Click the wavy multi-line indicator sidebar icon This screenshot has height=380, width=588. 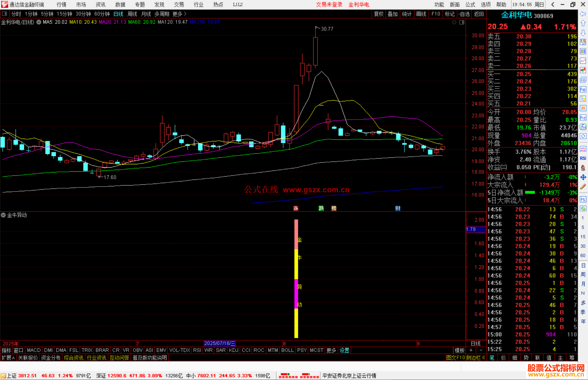click(x=583, y=149)
